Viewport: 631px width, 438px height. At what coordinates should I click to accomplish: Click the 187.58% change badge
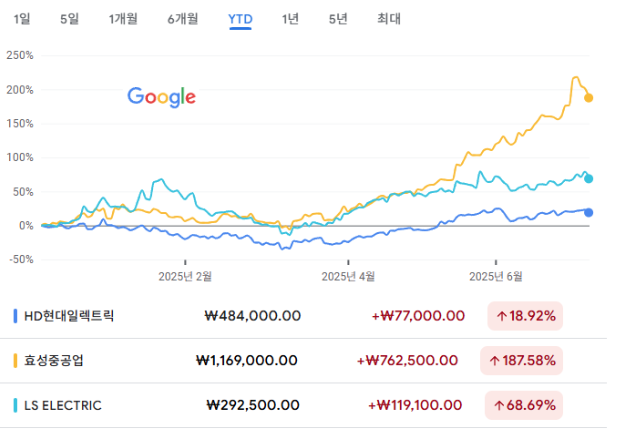[x=522, y=361]
